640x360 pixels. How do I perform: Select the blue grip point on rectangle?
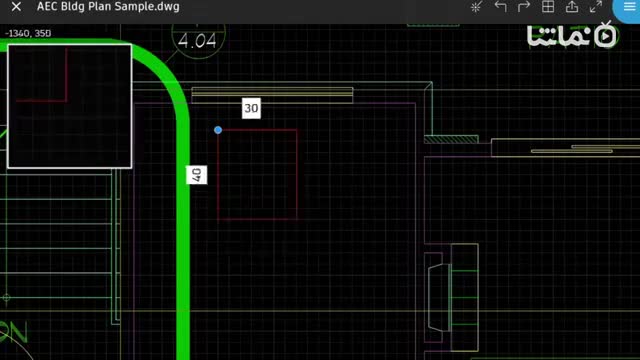tap(218, 130)
